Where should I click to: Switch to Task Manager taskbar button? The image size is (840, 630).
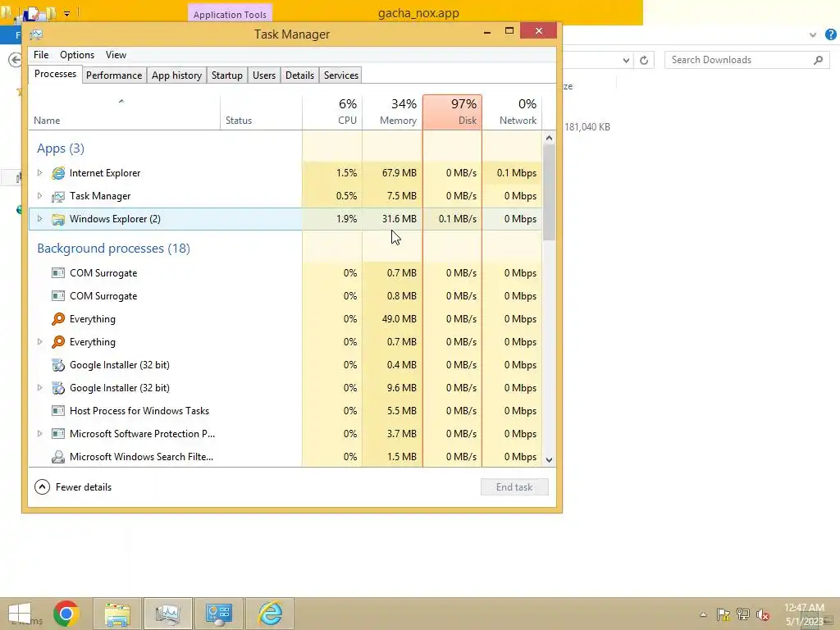pos(167,614)
